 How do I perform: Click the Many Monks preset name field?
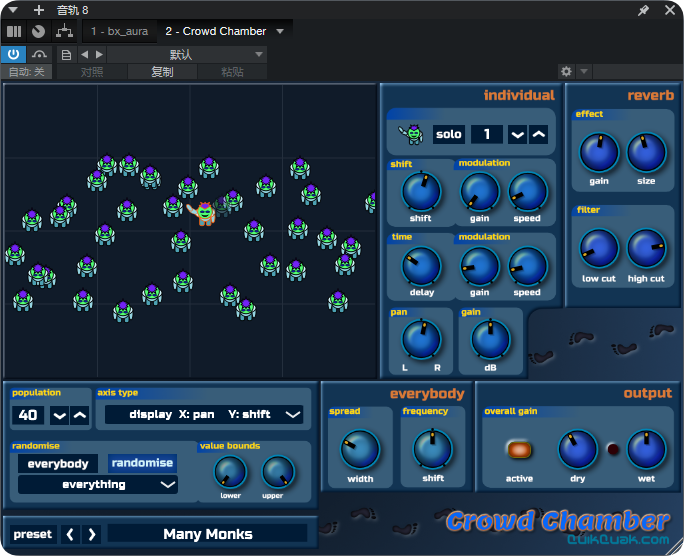pyautogui.click(x=208, y=534)
